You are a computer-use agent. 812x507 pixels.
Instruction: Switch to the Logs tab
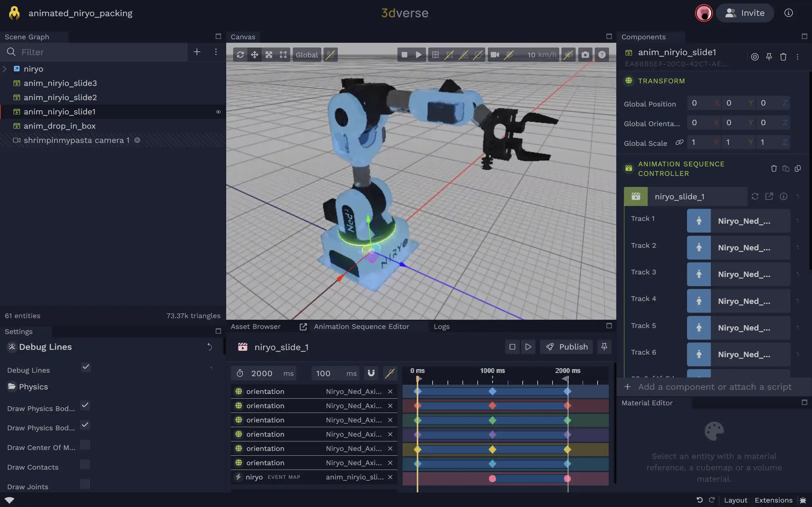point(441,326)
